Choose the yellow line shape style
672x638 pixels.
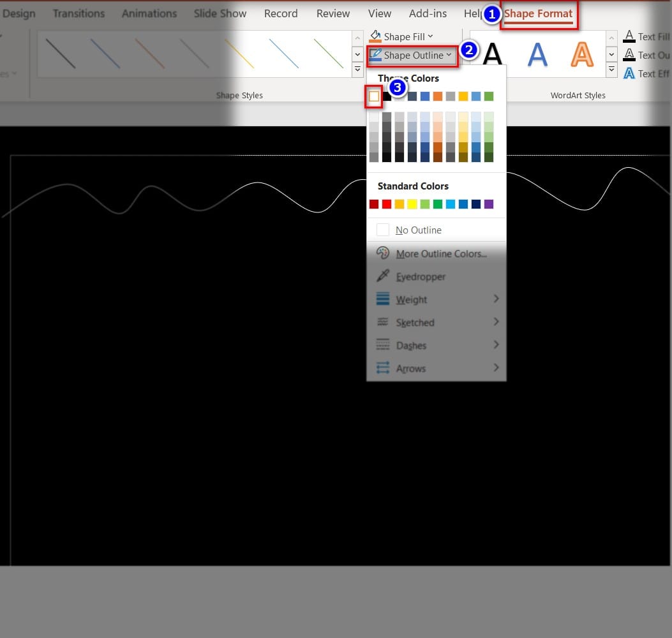click(239, 54)
